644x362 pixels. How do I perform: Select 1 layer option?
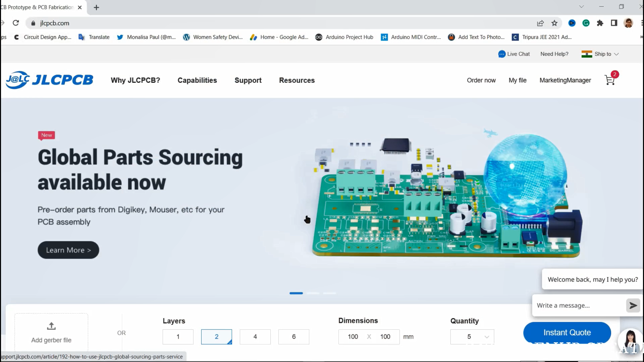coord(178,337)
